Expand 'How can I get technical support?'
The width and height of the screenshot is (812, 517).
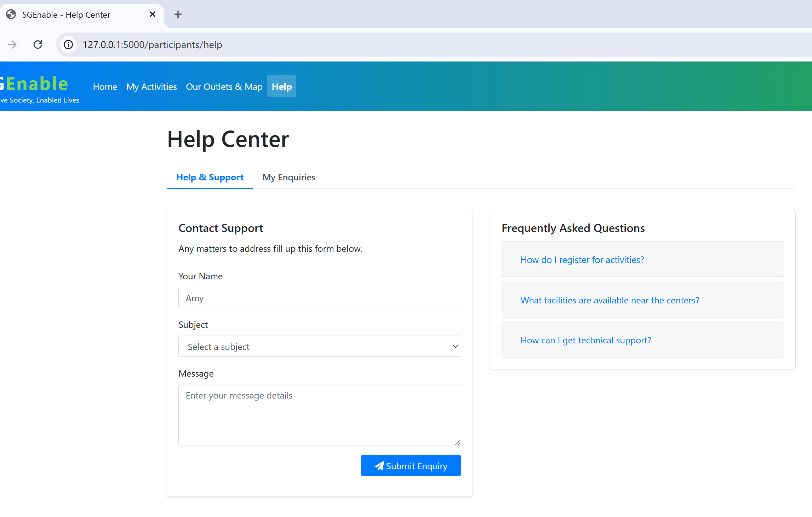pyautogui.click(x=585, y=340)
